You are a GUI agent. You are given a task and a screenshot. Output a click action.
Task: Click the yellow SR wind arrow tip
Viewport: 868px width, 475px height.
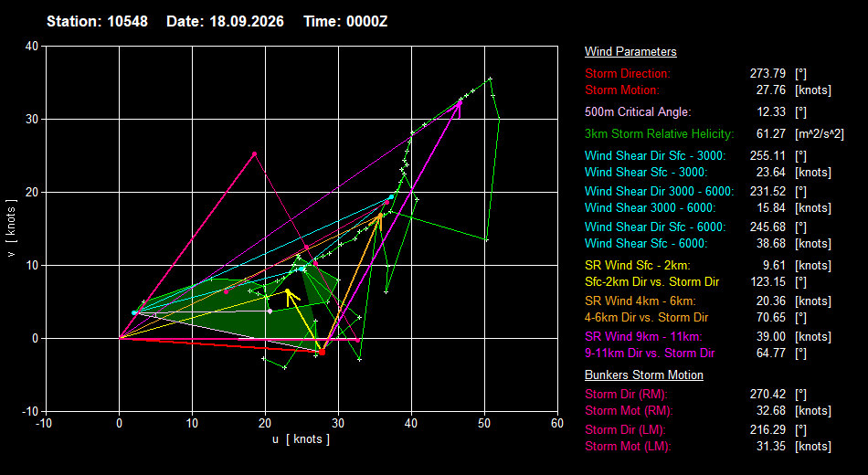coord(287,291)
